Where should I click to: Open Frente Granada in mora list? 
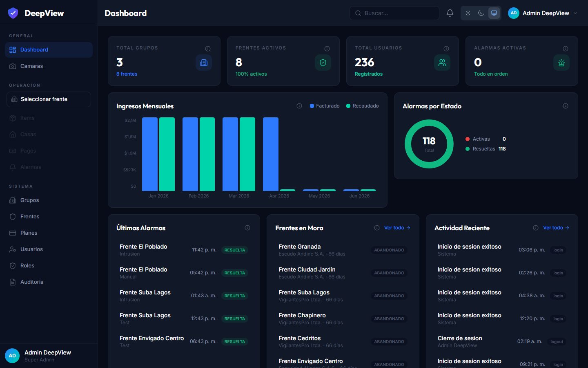[343, 250]
